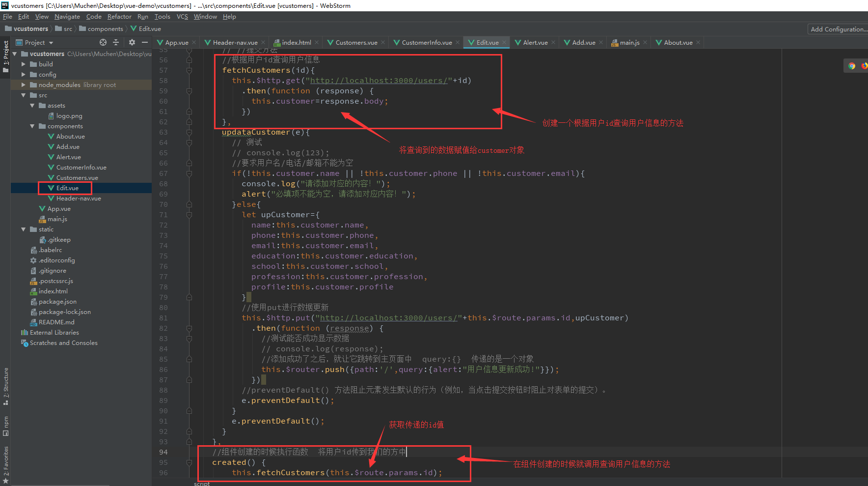Open the Edit menu
The width and height of the screenshot is (868, 486).
tap(24, 17)
